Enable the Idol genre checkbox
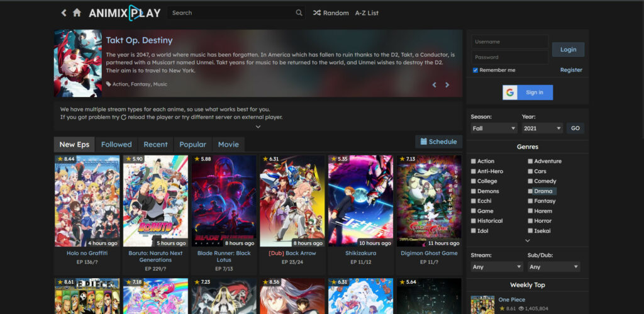 474,231
